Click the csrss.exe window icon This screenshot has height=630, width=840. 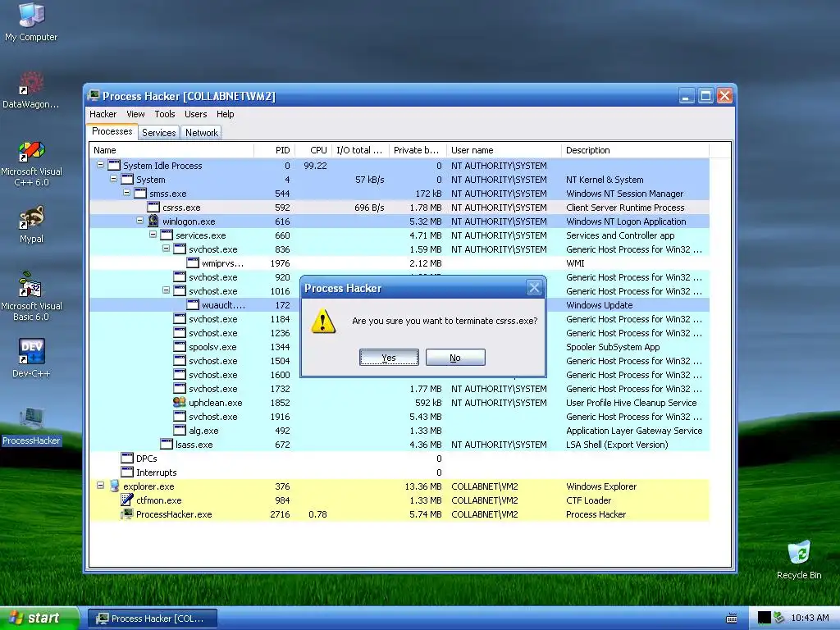click(153, 207)
